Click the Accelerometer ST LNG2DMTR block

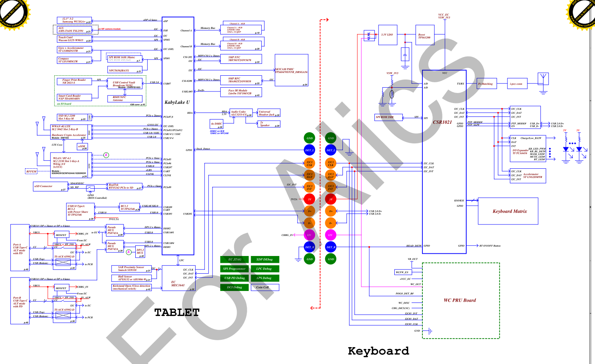click(528, 176)
